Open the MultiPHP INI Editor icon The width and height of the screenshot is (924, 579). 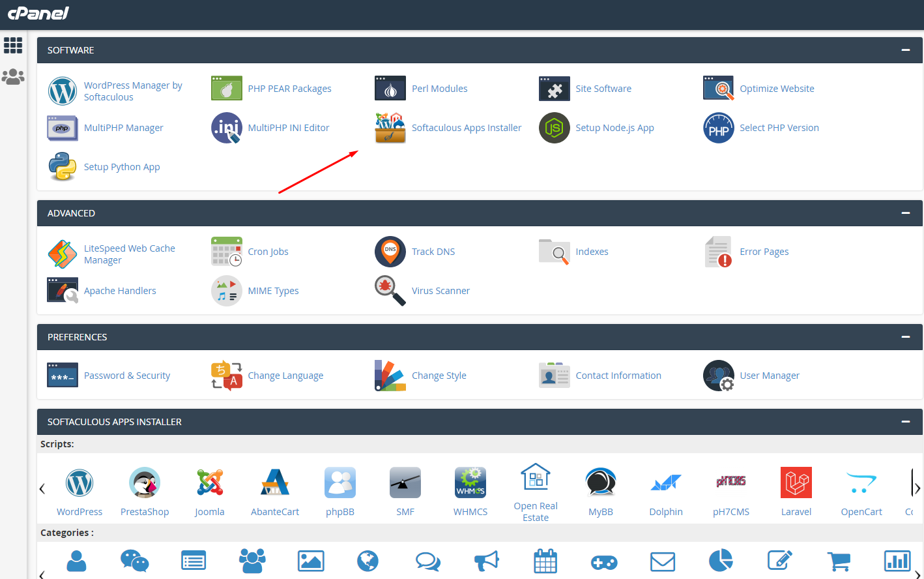click(x=226, y=128)
